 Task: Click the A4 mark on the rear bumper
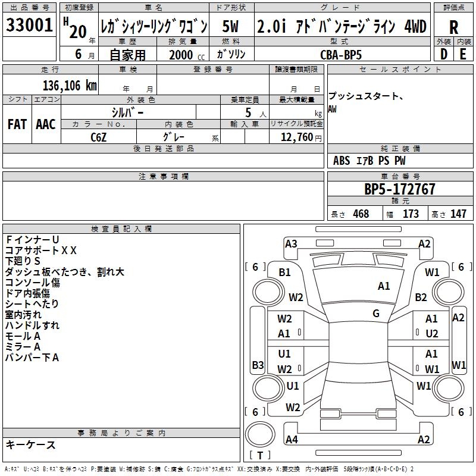pyautogui.click(x=292, y=440)
